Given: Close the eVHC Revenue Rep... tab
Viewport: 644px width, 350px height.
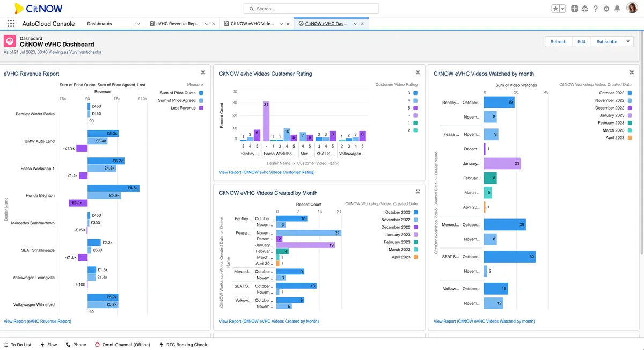Looking at the screenshot, I should (214, 24).
